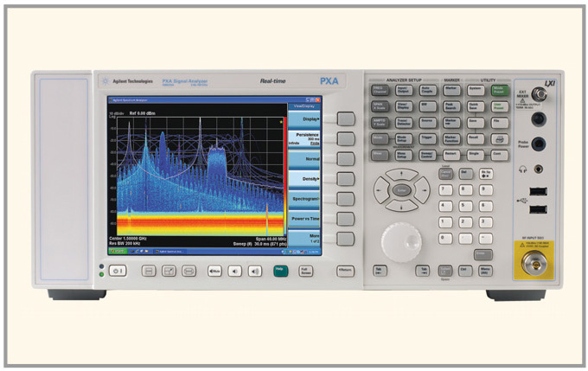The width and height of the screenshot is (588, 371).
Task: Tap the power standby button
Action: point(118,271)
